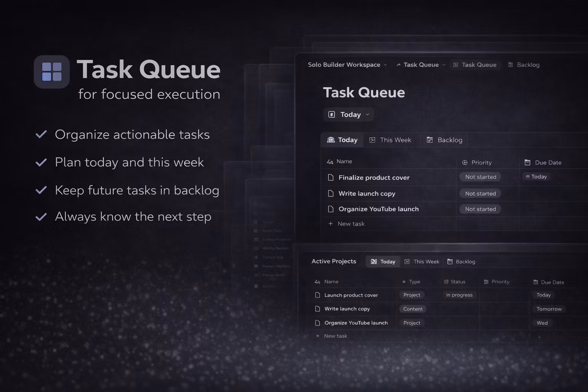Expand the Solo Builder Workspace dropdown
Screen dimensions: 588x392
(385, 65)
